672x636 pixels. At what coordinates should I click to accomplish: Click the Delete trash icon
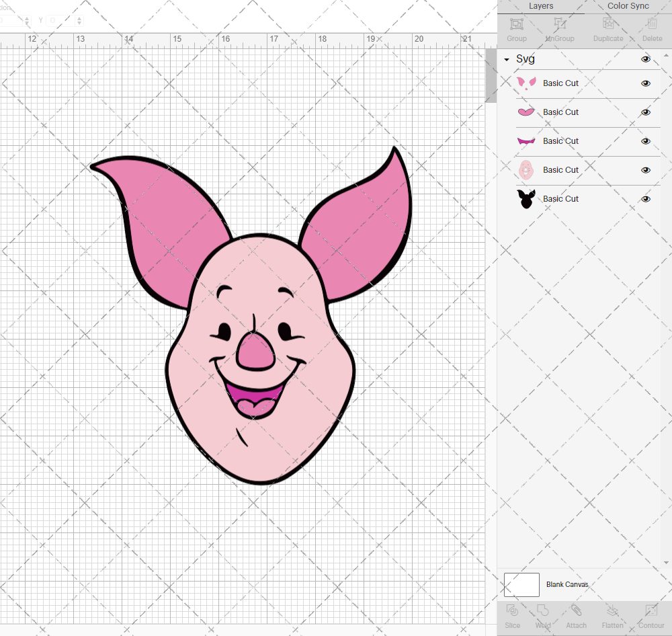click(x=652, y=24)
